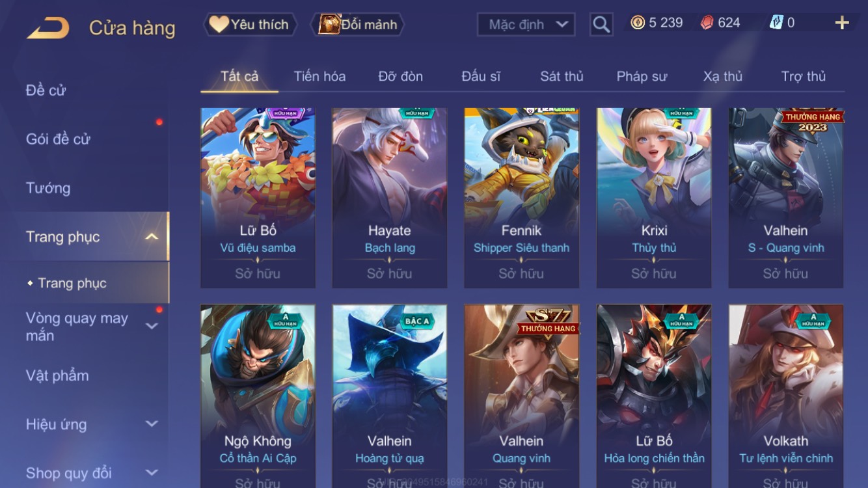Viewport: 868px width, 488px height.
Task: Tap the back arrow icon
Action: 47,28
